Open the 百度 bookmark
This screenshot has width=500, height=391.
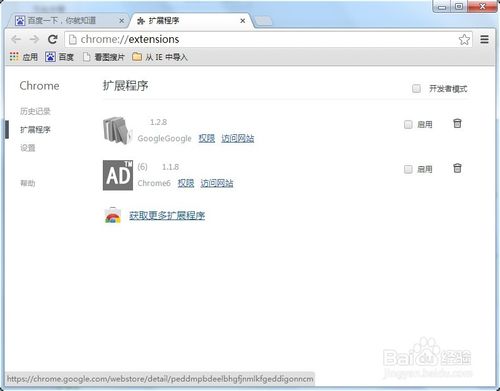(x=59, y=57)
